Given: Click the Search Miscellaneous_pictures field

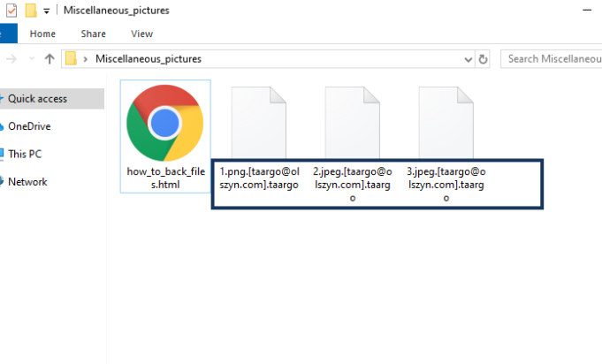Looking at the screenshot, I should pyautogui.click(x=552, y=59).
